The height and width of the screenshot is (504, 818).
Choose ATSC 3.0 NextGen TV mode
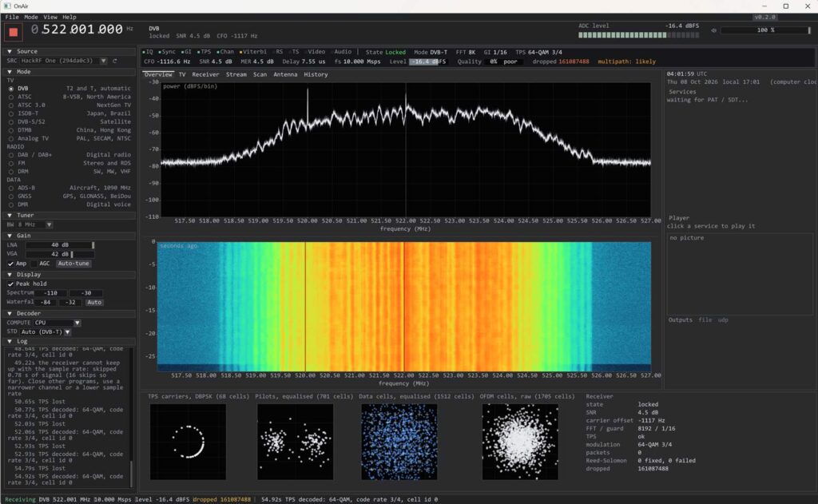tap(11, 105)
